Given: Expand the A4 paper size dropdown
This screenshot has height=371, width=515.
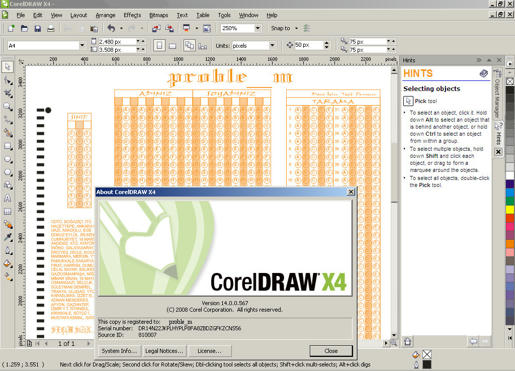Looking at the screenshot, I should click(x=82, y=45).
